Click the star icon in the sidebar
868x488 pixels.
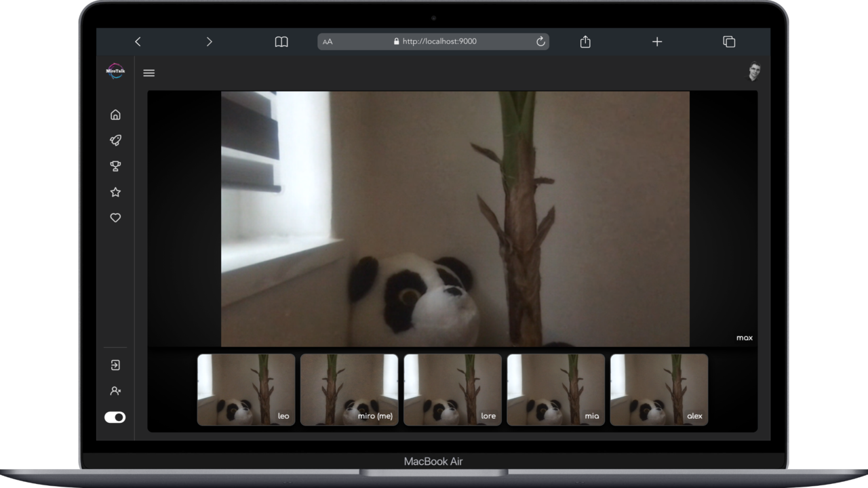[x=115, y=192]
